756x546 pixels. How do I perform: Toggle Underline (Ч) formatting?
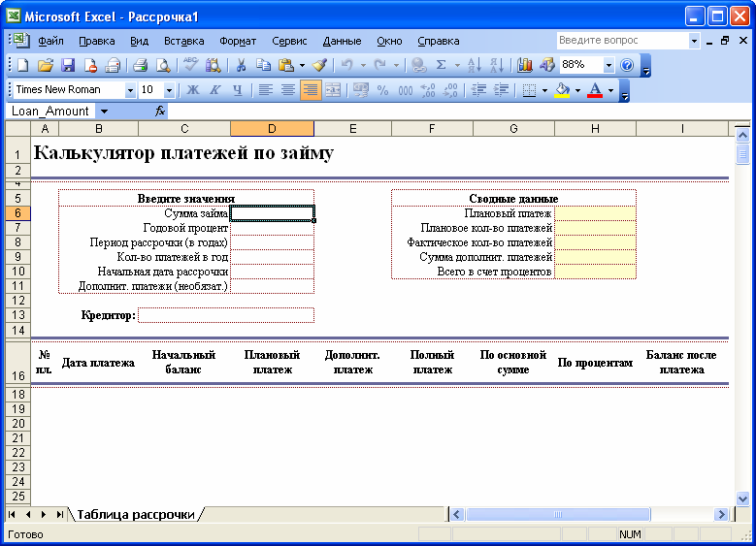click(x=237, y=90)
